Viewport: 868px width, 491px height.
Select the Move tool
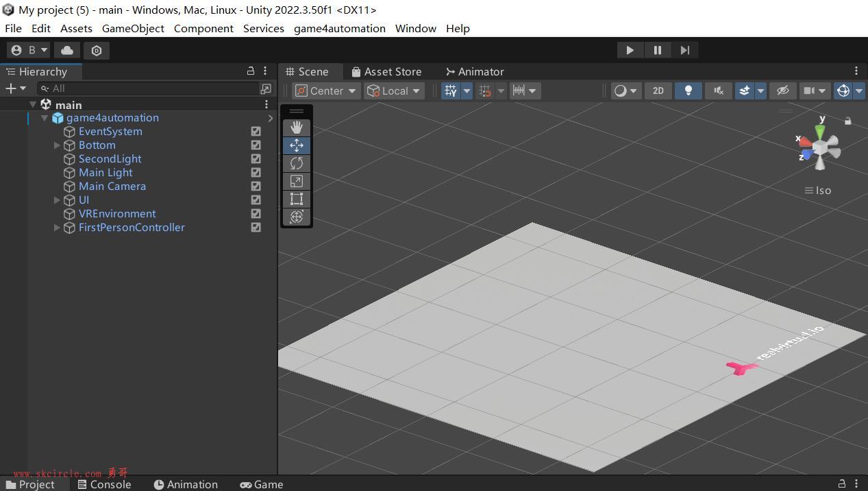[297, 145]
